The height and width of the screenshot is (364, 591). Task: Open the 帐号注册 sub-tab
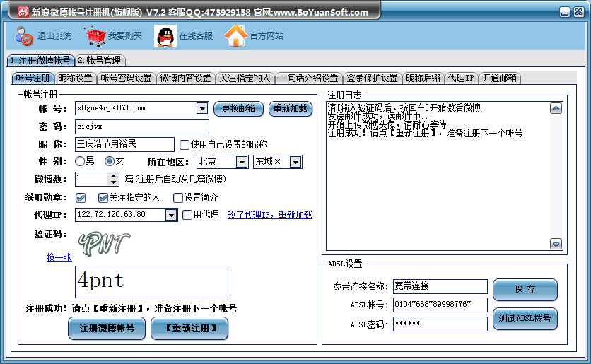click(x=33, y=78)
